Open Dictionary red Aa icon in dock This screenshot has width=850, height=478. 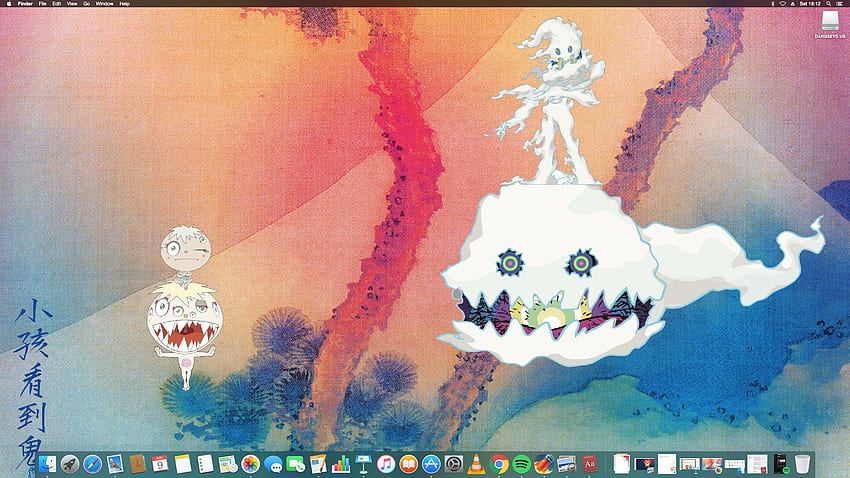(589, 464)
